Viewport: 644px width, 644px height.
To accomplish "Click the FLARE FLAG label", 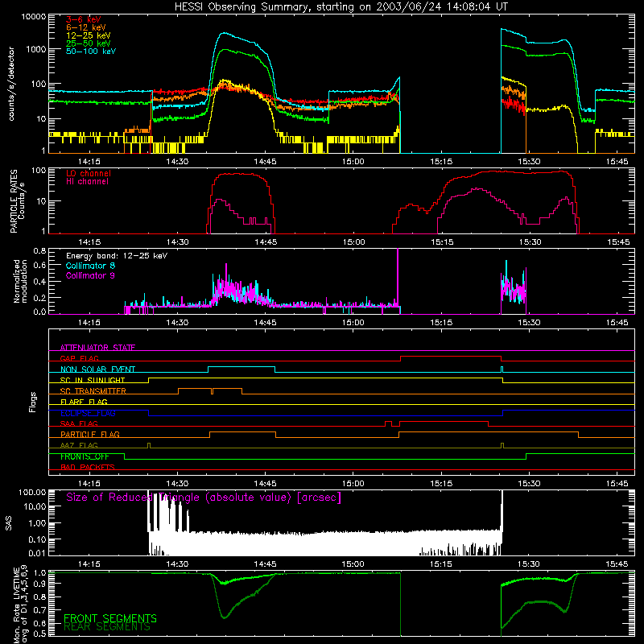I will (x=84, y=402).
